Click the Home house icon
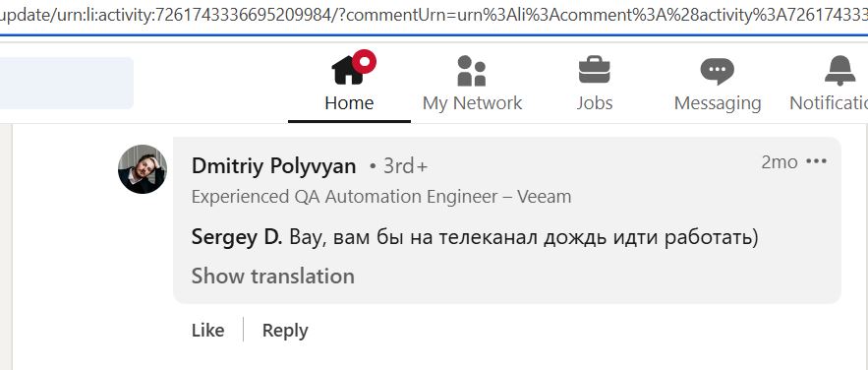This screenshot has height=370, width=868. coord(348,71)
